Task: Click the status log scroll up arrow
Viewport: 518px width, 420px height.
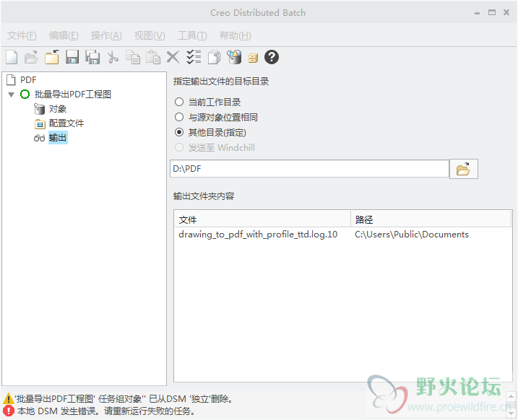Action: [x=511, y=396]
